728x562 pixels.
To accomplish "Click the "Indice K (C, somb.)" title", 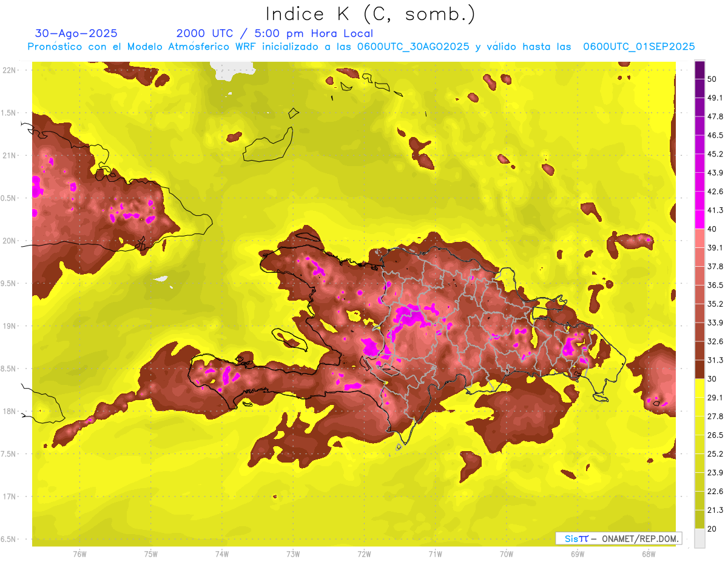I will pyautogui.click(x=371, y=14).
